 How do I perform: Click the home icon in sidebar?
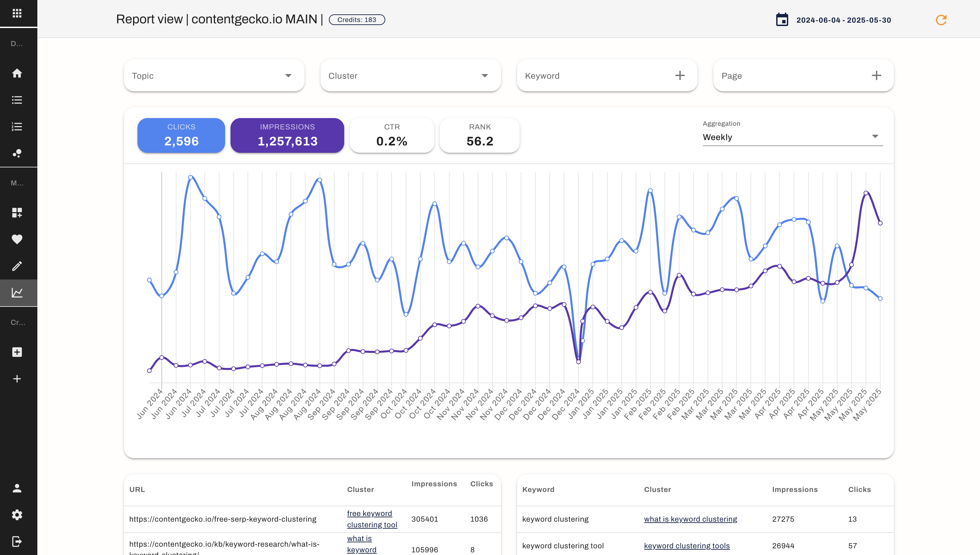tap(17, 73)
